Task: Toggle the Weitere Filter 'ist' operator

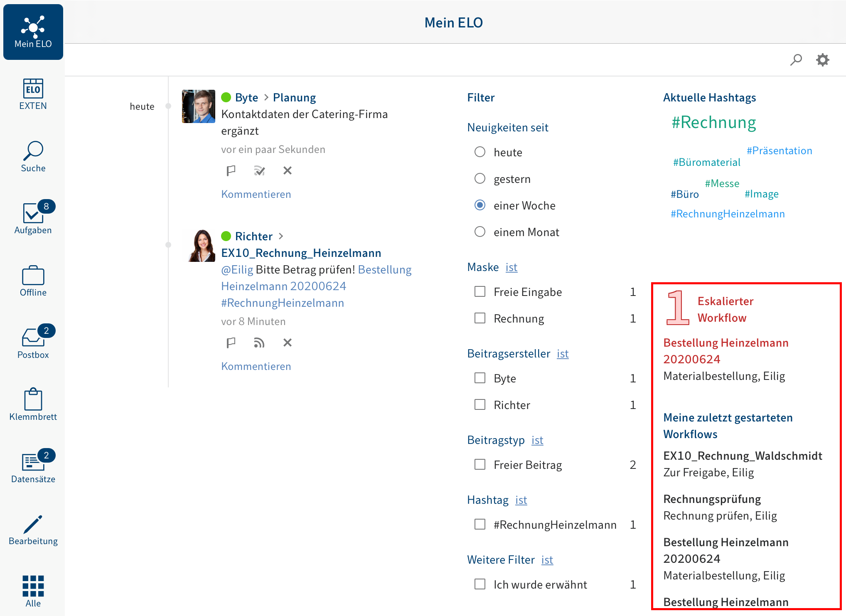Action: (x=547, y=560)
